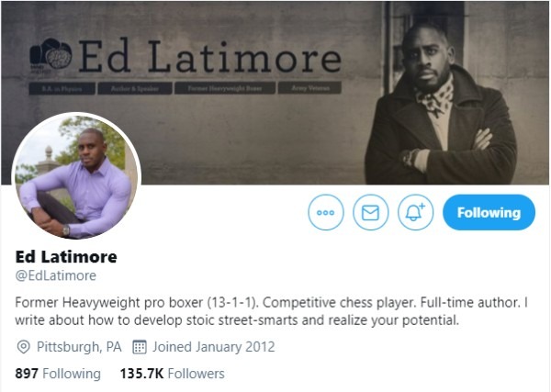Click the blue Following button
Viewport: 551px width, 392px height.
[489, 212]
